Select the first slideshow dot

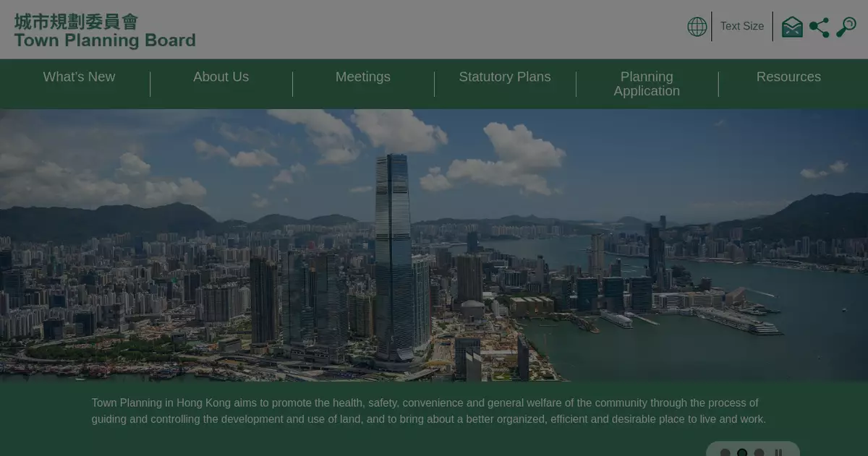click(726, 453)
